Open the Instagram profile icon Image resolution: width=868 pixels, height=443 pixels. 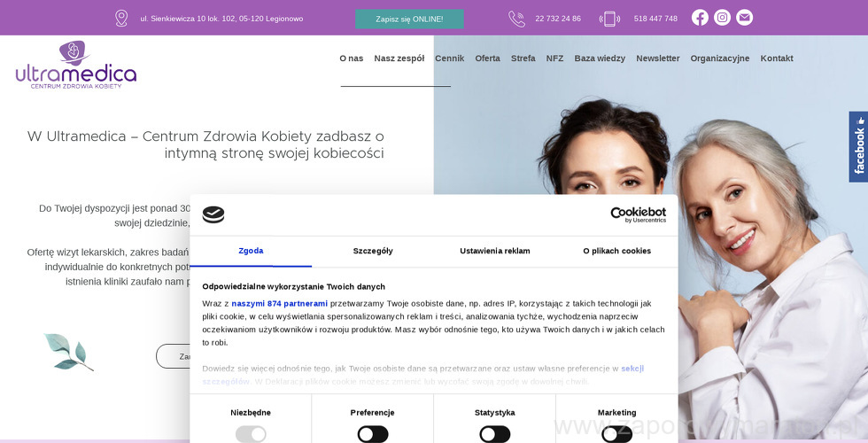click(722, 18)
